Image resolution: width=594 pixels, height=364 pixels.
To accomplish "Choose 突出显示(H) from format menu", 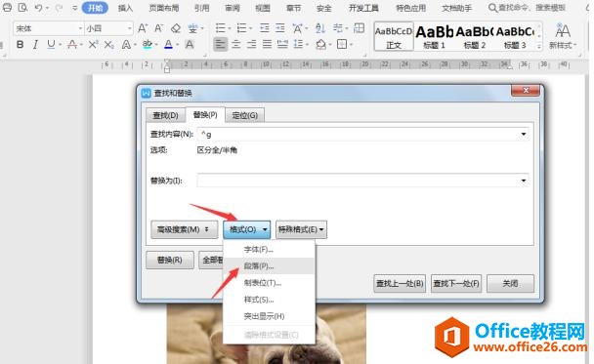I will click(269, 316).
